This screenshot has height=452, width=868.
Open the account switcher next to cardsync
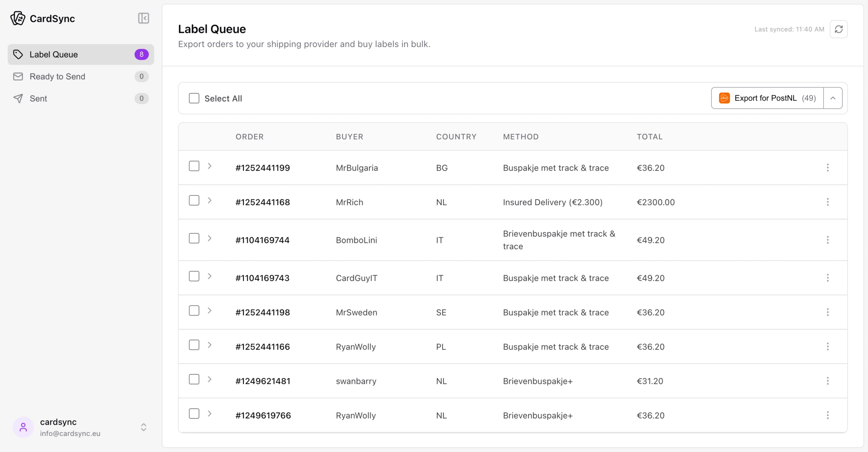tap(144, 427)
